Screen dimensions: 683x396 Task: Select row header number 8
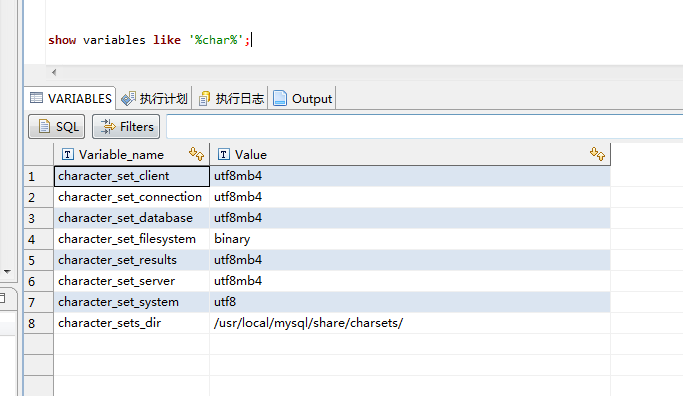point(39,323)
